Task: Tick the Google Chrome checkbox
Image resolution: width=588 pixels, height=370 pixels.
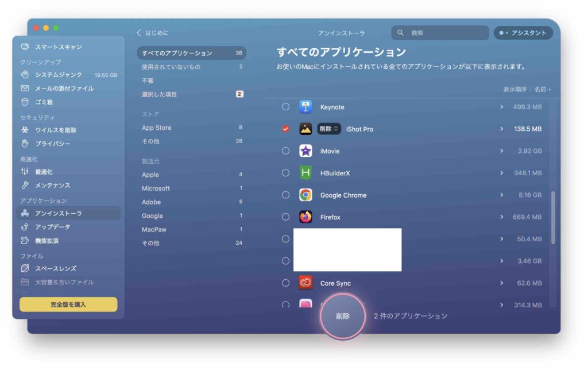Action: pos(285,195)
